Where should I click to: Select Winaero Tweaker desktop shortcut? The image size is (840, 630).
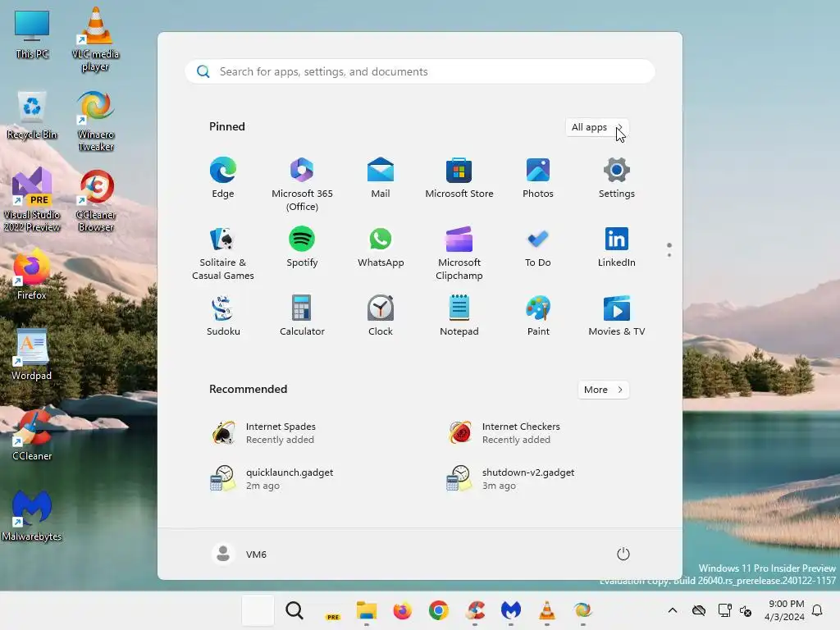click(95, 121)
